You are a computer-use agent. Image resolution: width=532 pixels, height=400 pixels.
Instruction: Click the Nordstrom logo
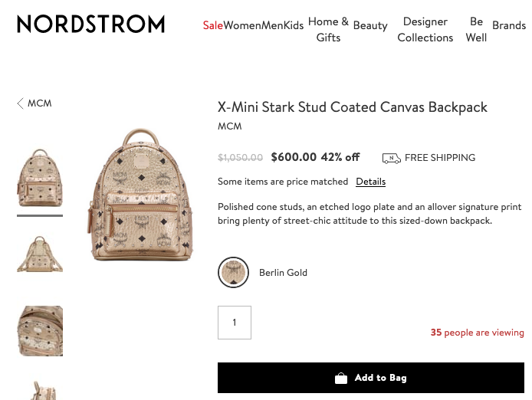click(x=90, y=25)
